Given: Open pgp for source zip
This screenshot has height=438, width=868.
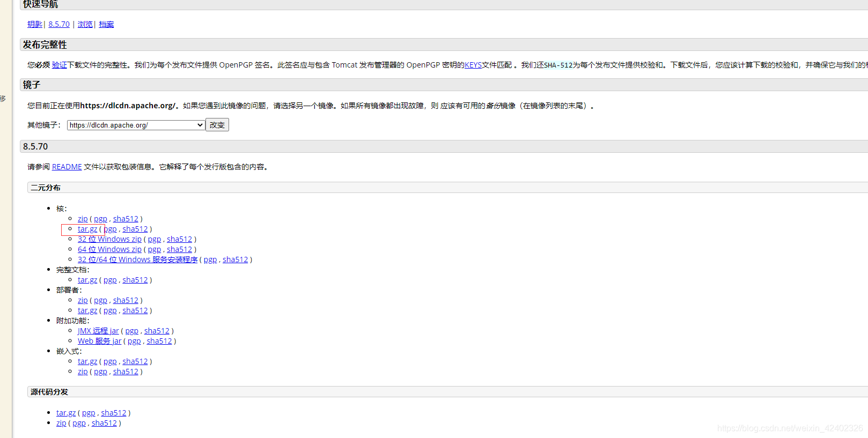Looking at the screenshot, I should point(79,423).
